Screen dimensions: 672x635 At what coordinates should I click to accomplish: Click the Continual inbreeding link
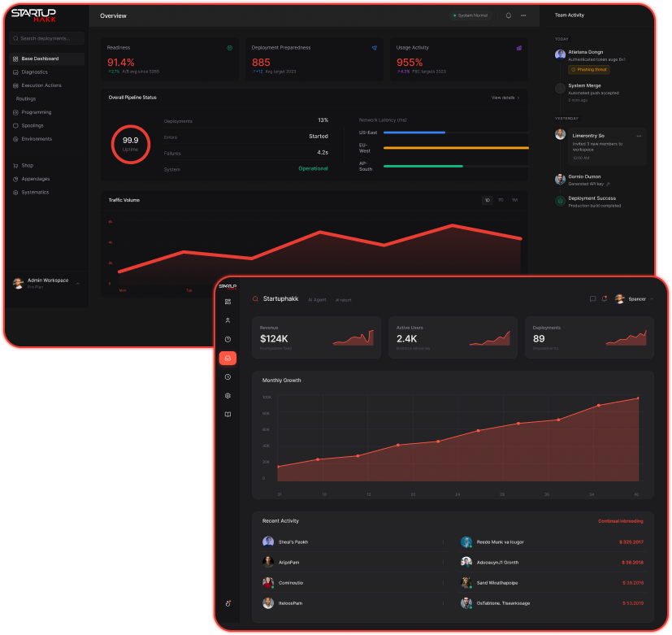620,521
